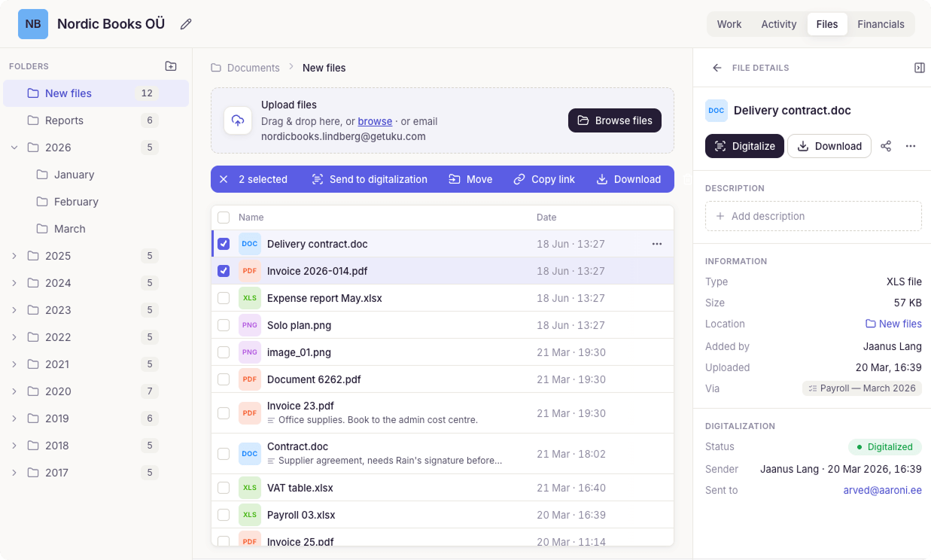Click the XLS icon for VAT table.xlsx

click(x=250, y=488)
